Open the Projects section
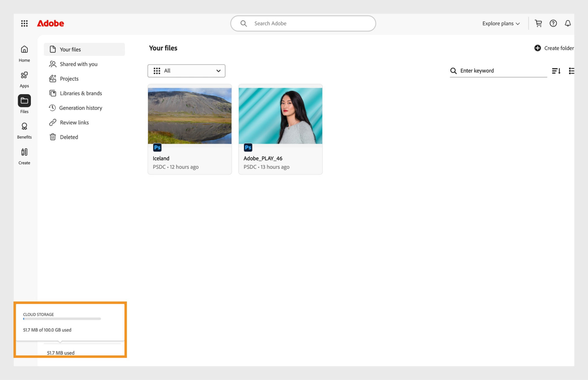The image size is (588, 380). (x=69, y=78)
